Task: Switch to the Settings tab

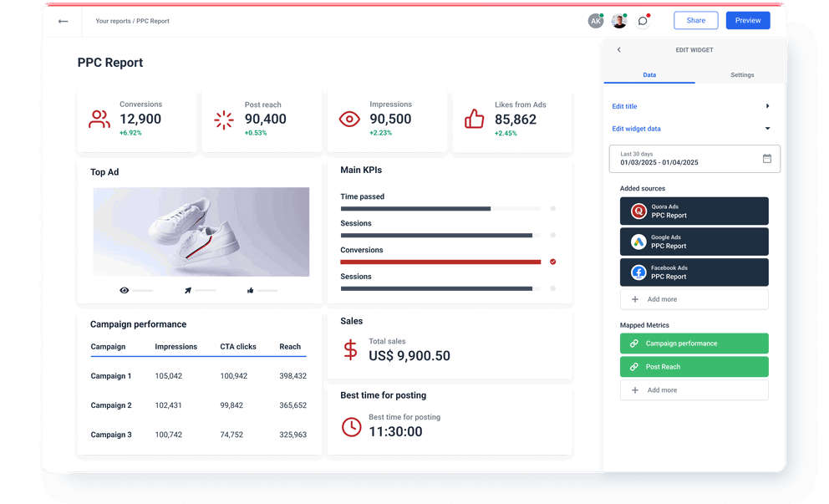Action: pyautogui.click(x=742, y=74)
